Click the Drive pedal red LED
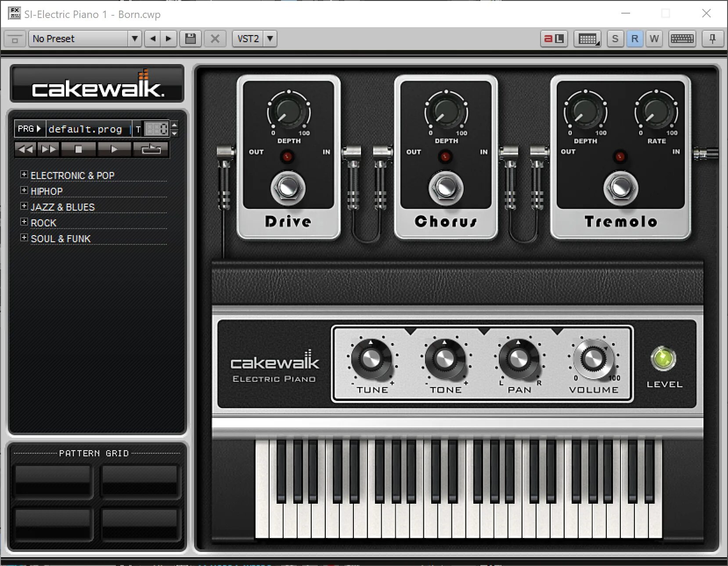The width and height of the screenshot is (728, 566). [287, 157]
